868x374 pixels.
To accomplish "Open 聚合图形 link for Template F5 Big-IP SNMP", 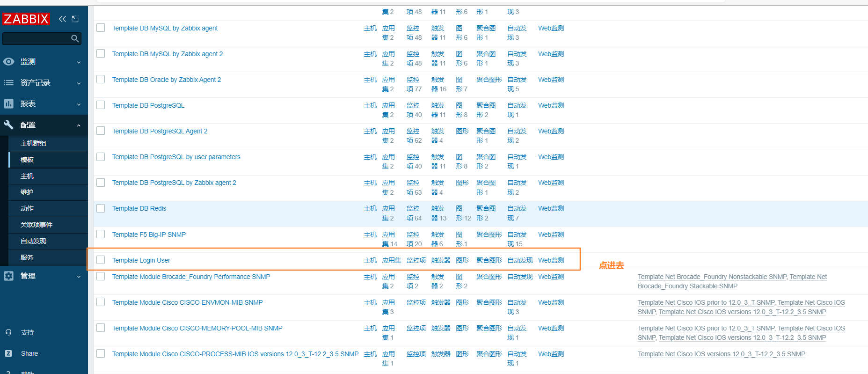I will point(489,235).
